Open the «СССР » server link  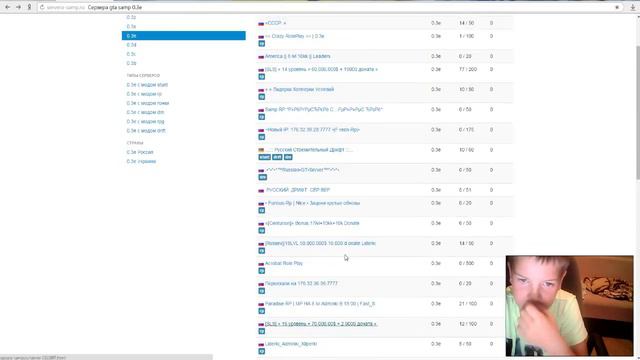pyautogui.click(x=276, y=23)
